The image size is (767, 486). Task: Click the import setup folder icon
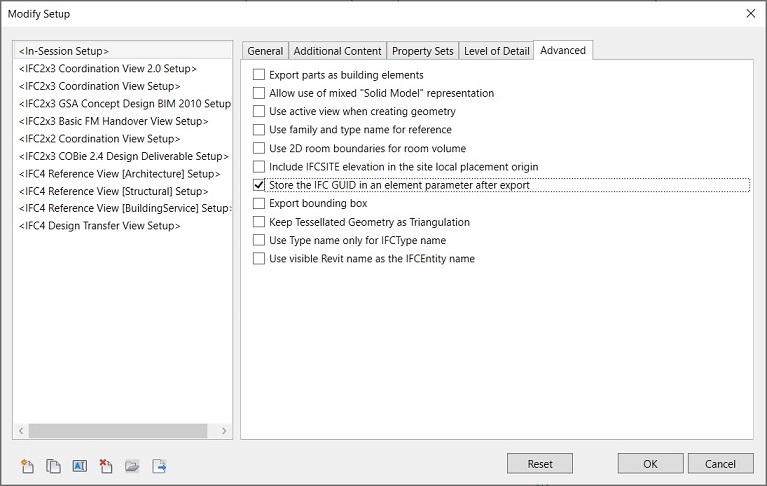click(x=132, y=466)
